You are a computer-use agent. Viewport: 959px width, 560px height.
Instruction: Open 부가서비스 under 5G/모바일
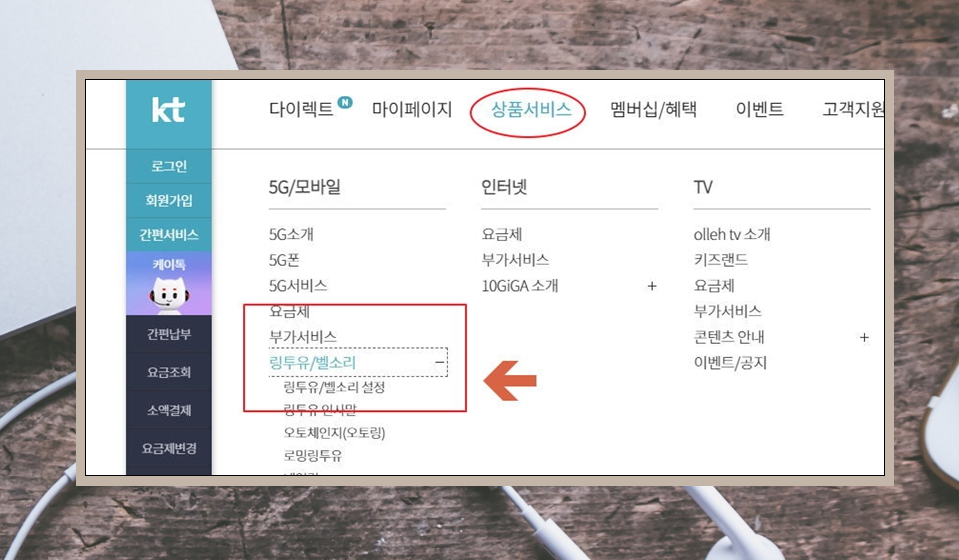[303, 337]
